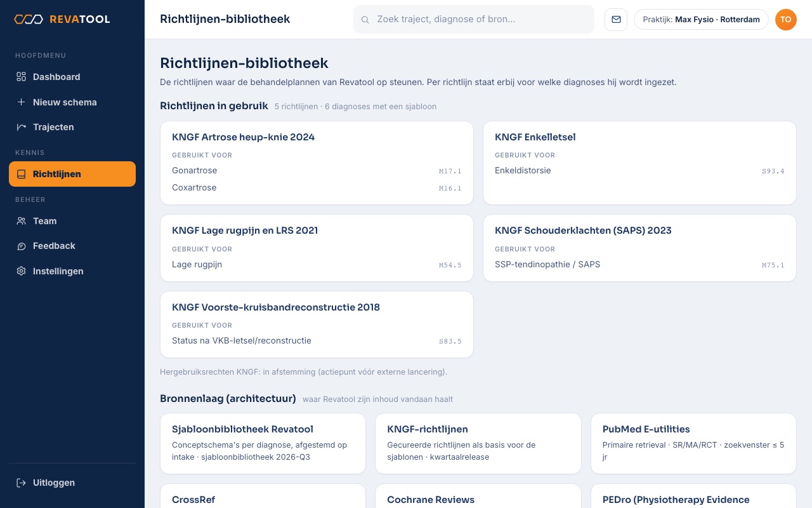This screenshot has width=812, height=508.
Task: Click the Revatool logo icon
Action: [29, 19]
